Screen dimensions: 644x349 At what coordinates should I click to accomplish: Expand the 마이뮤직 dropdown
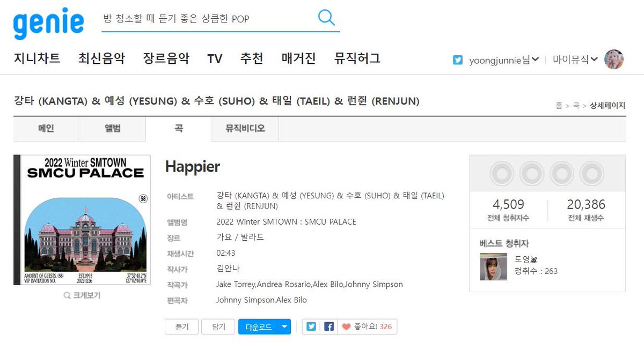click(575, 60)
